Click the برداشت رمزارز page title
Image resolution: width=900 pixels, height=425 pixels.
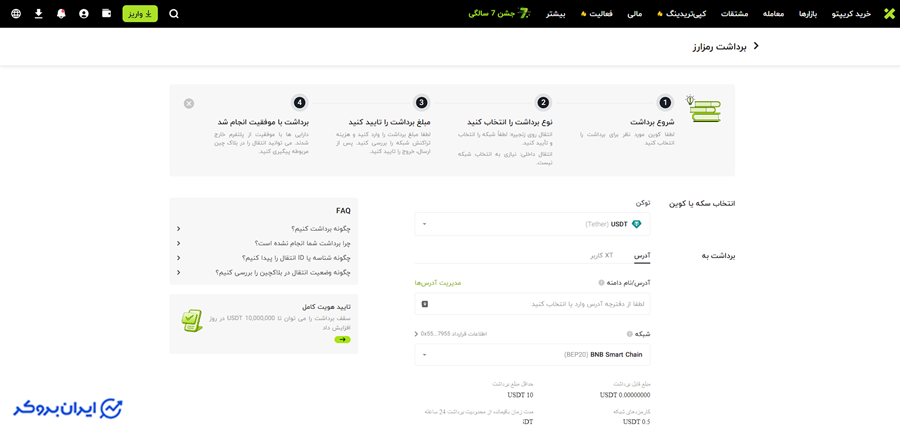click(720, 46)
